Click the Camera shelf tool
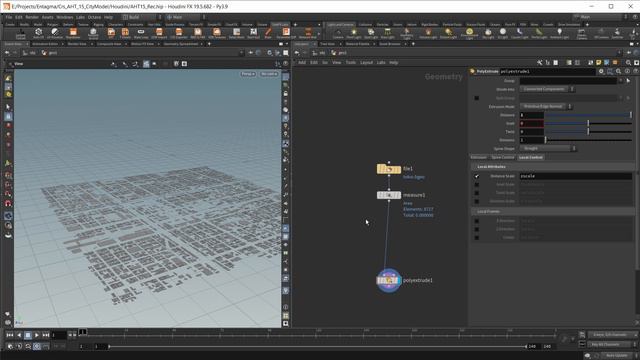The height and width of the screenshot is (360, 640). (x=338, y=33)
